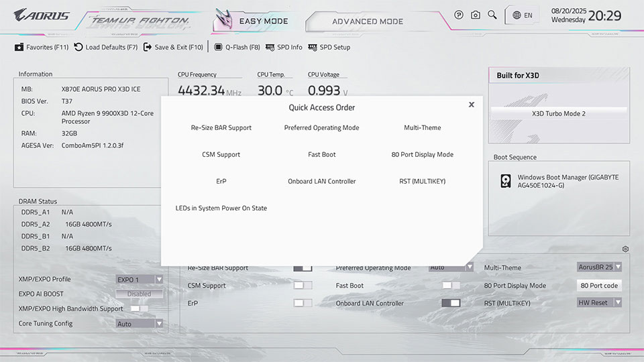Take a screenshot with the camera icon
644x362 pixels.
point(475,15)
